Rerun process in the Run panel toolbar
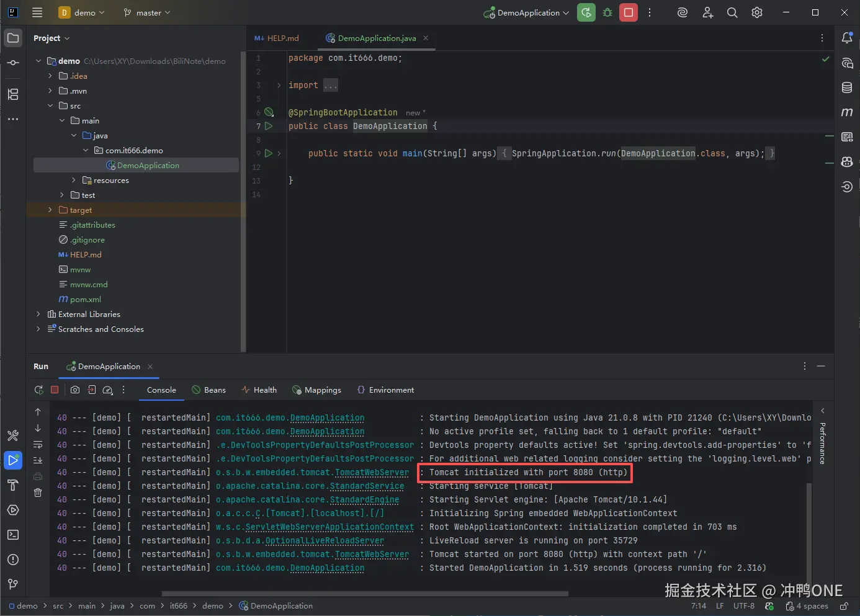 38,390
